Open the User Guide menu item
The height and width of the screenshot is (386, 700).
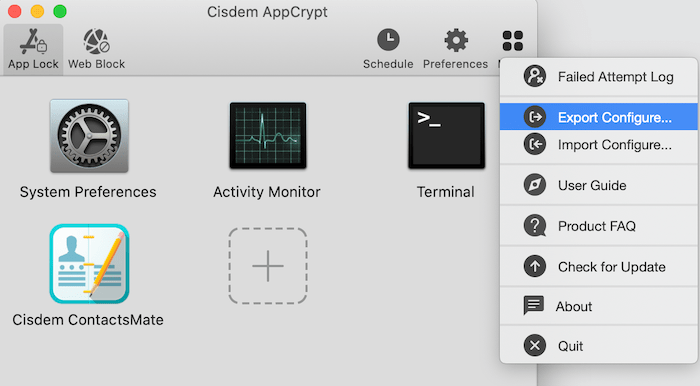(x=599, y=185)
